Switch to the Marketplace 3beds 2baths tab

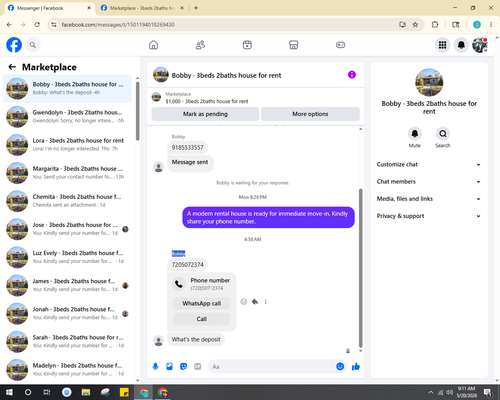pyautogui.click(x=143, y=8)
